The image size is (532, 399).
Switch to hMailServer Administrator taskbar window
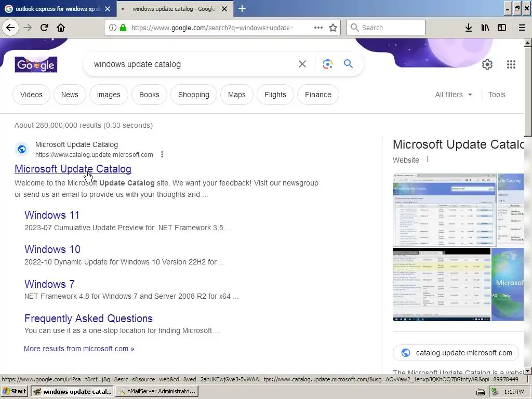click(x=157, y=391)
